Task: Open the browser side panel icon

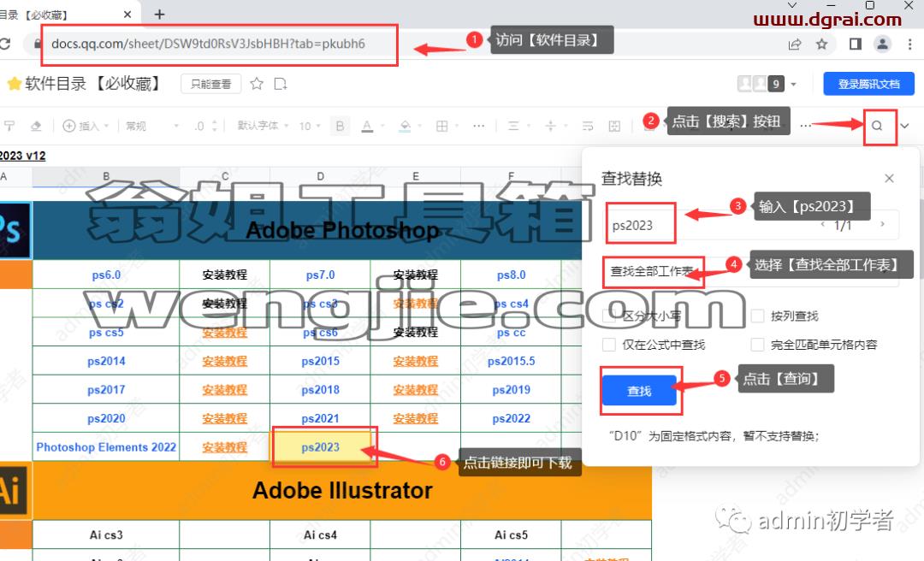Action: [x=855, y=44]
